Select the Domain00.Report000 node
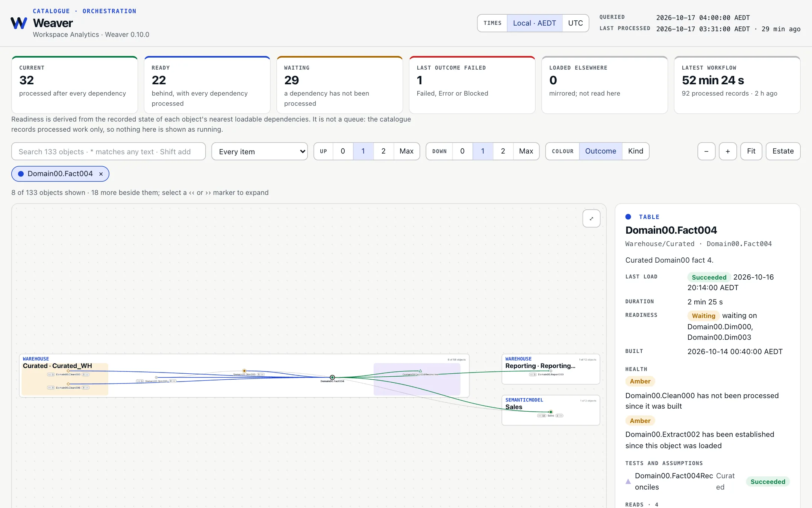Image resolution: width=812 pixels, height=508 pixels. tap(551, 371)
